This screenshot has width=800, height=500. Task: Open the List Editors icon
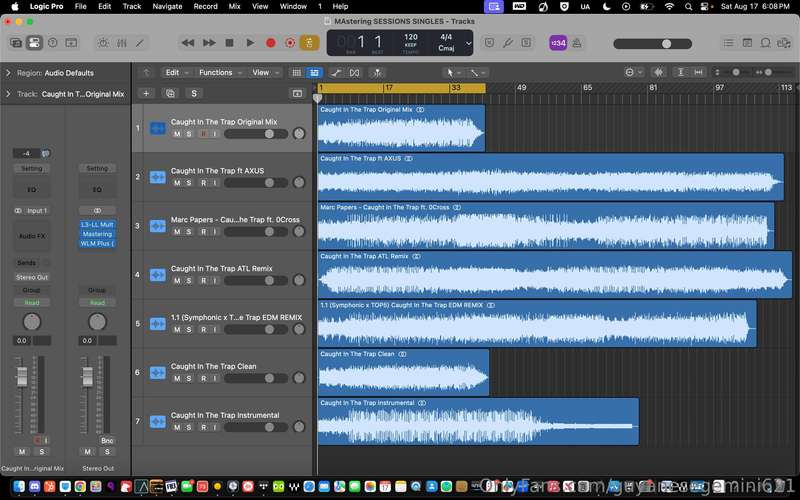pos(729,43)
